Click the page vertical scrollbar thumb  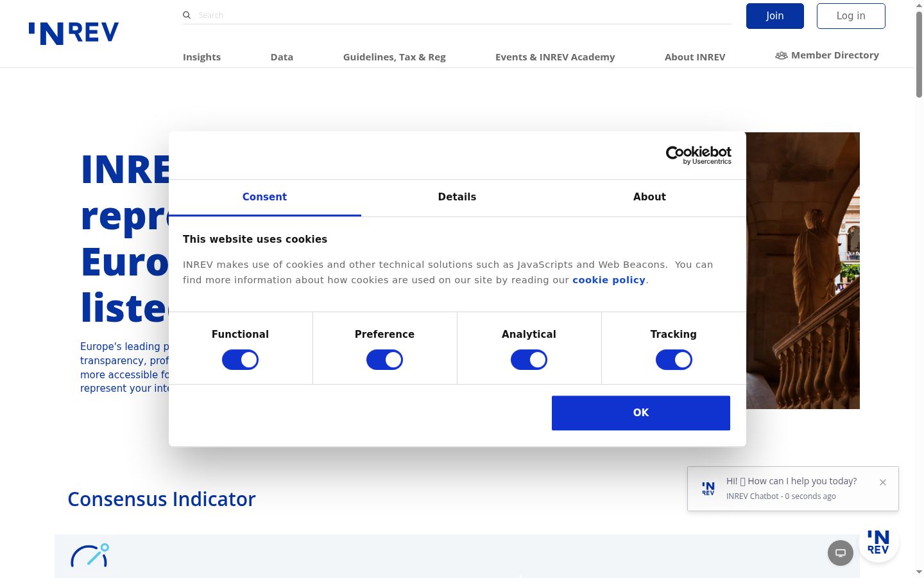[x=919, y=55]
